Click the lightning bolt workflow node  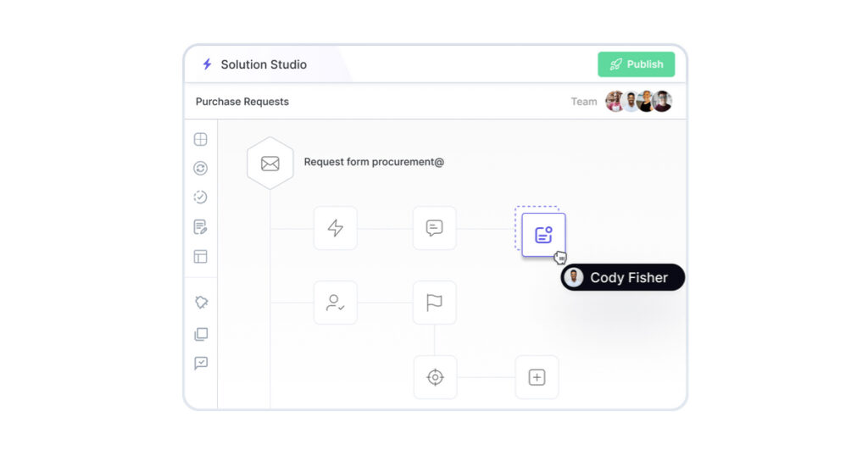click(x=336, y=228)
